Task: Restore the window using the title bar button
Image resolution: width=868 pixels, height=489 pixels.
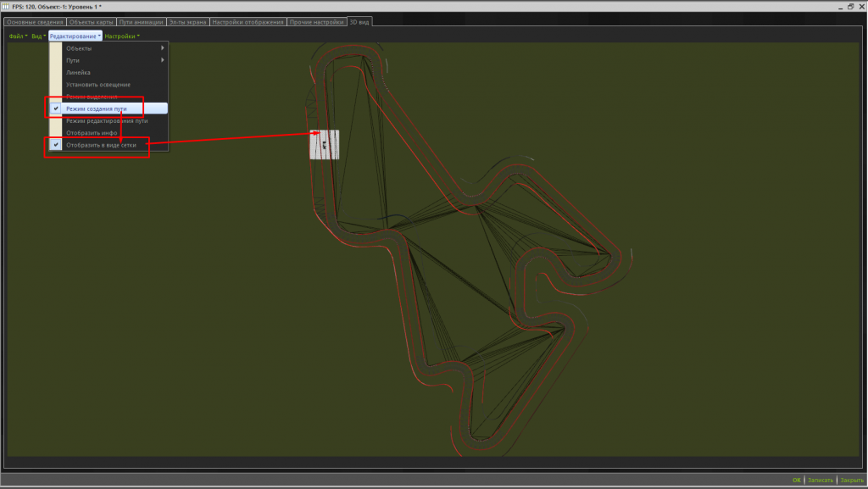Action: pyautogui.click(x=850, y=6)
